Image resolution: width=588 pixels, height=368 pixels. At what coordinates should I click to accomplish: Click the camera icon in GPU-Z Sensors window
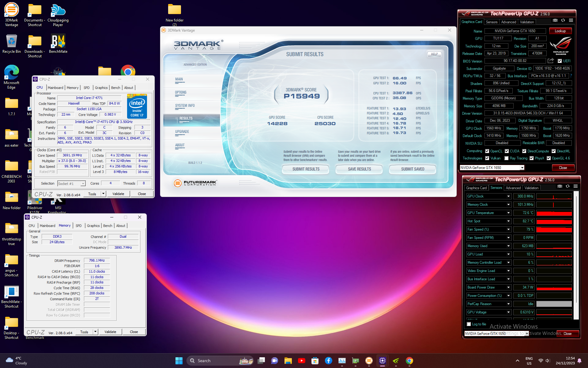pyautogui.click(x=560, y=186)
